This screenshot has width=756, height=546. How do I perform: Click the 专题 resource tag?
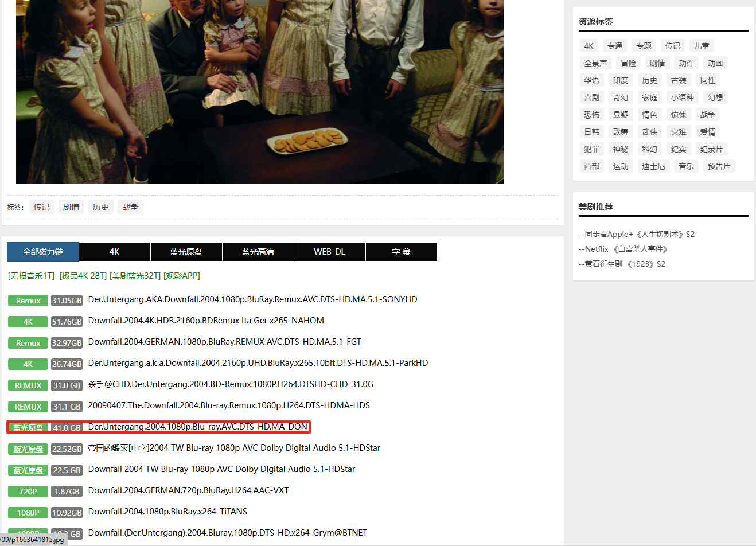pos(644,46)
